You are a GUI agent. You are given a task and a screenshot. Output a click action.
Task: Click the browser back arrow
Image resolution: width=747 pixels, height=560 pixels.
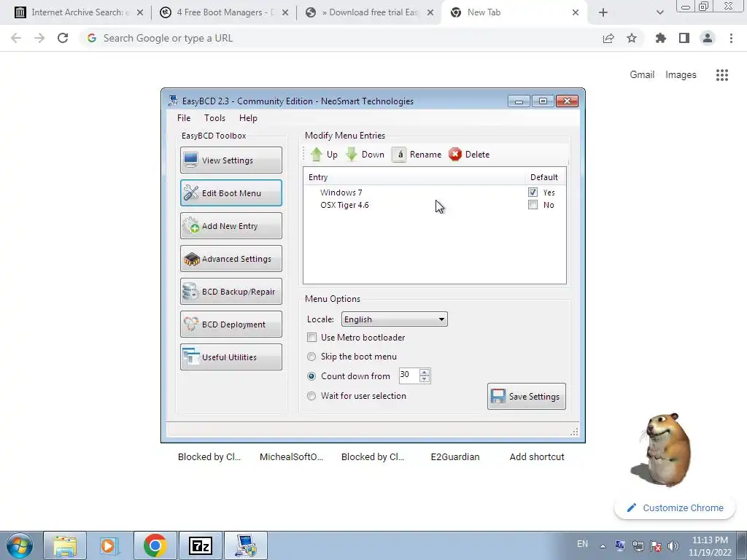click(16, 38)
